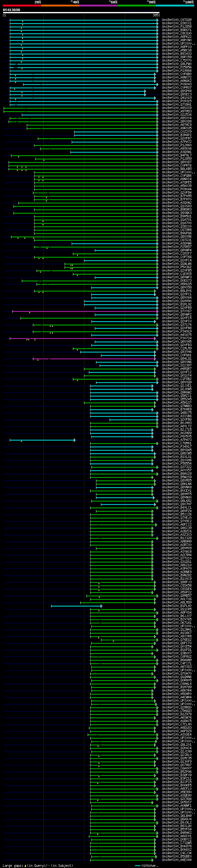Select hit label UniRef100_A4RQR7
The image size is (197, 868).
pos(177,369)
